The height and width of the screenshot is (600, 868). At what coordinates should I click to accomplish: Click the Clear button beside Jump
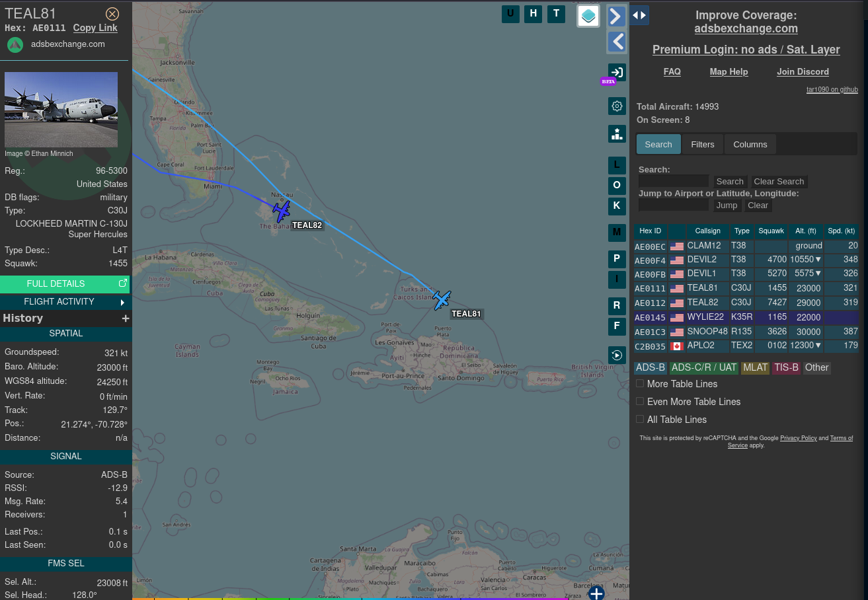(758, 206)
